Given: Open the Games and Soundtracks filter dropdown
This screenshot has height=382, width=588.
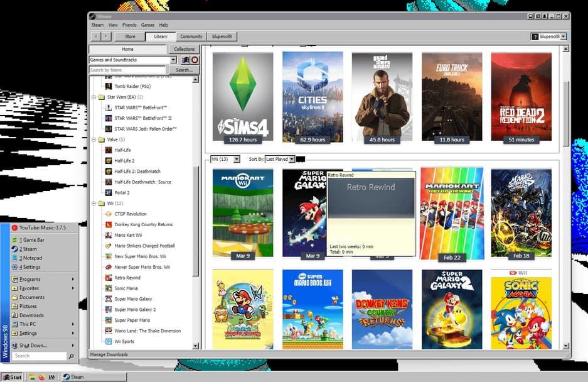Looking at the screenshot, I should (173, 60).
